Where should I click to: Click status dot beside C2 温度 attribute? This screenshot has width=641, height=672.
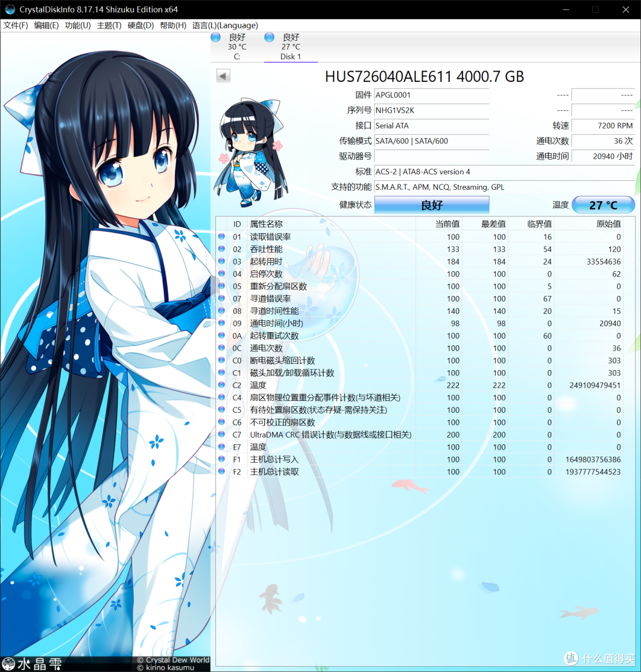click(221, 385)
